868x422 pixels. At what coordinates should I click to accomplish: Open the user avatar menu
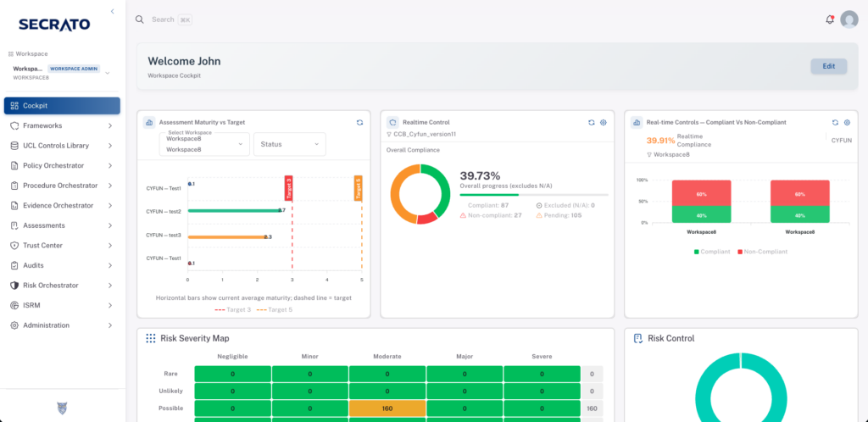(x=849, y=19)
